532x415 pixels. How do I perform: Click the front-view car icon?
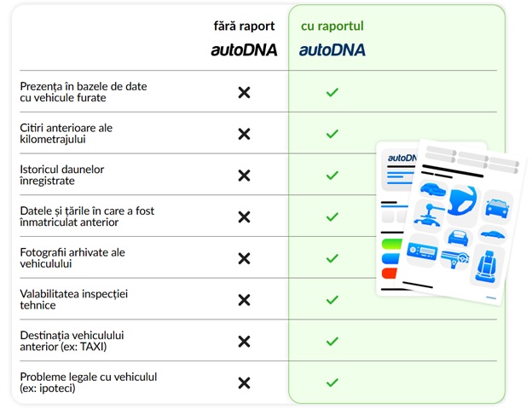coord(495,207)
